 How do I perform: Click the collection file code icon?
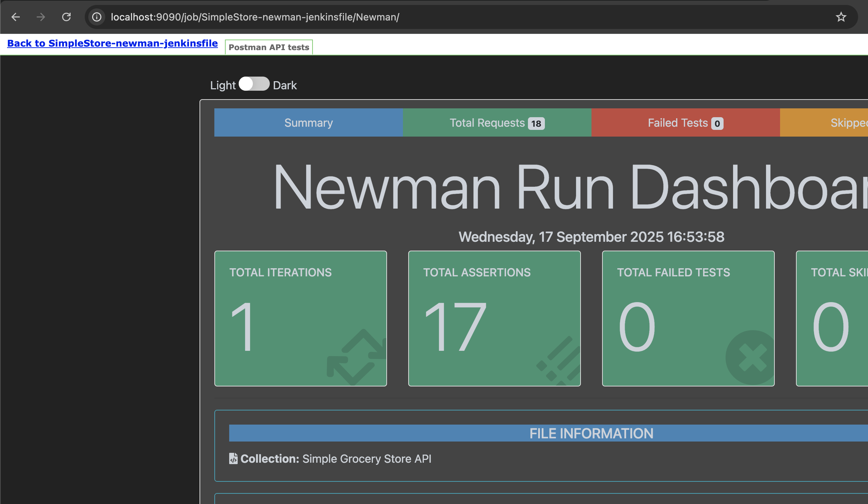click(x=233, y=458)
